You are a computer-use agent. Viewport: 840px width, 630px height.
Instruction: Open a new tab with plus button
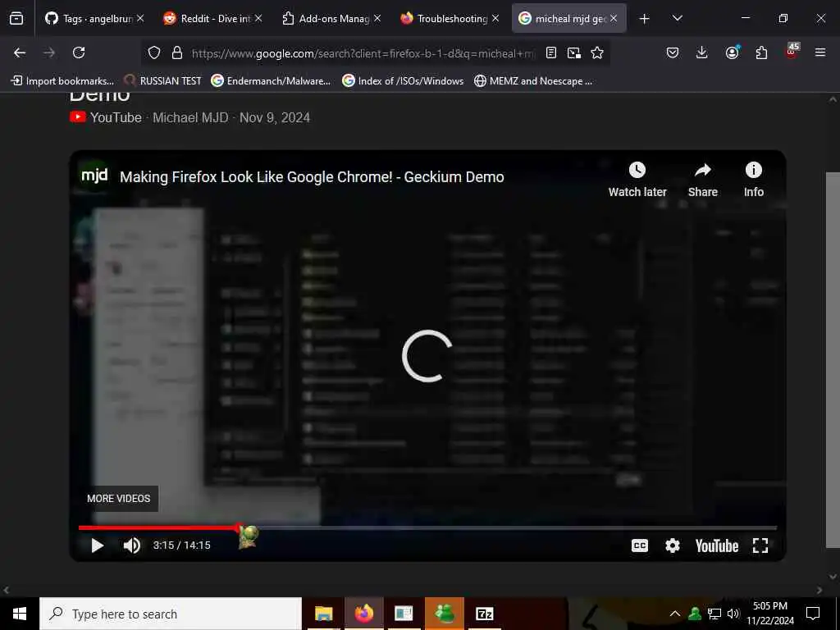[x=645, y=19]
